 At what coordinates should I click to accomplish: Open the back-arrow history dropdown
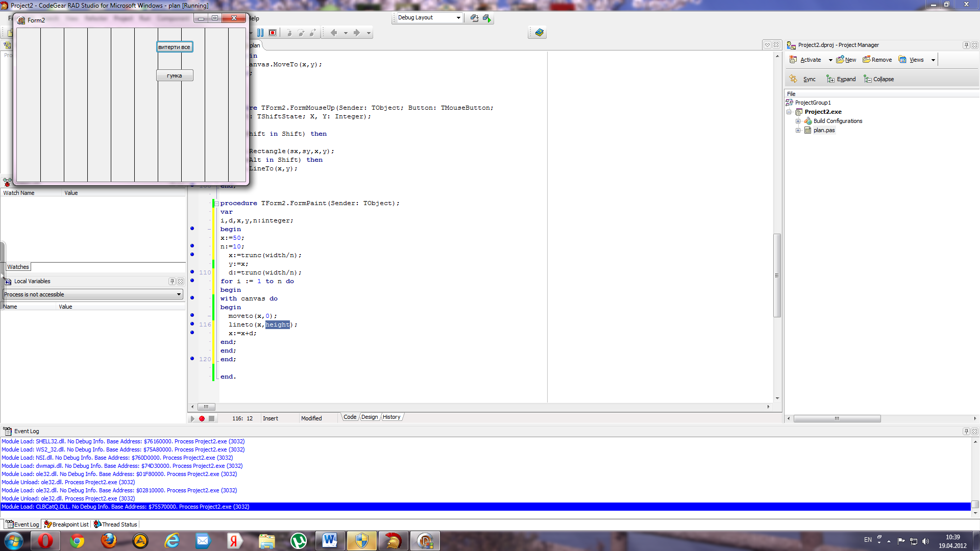tap(346, 33)
